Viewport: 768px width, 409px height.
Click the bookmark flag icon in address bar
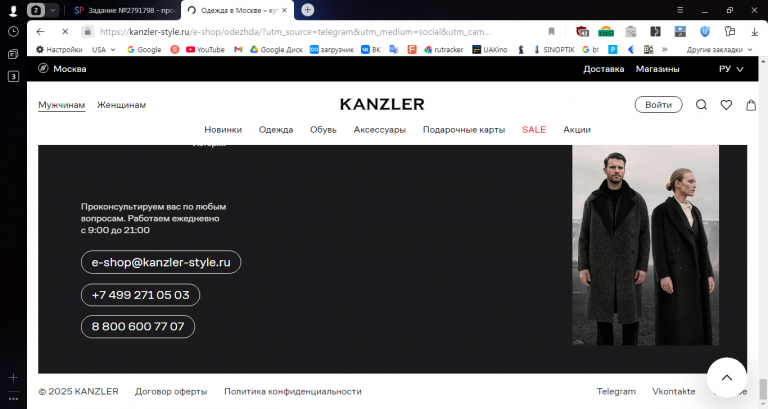point(552,31)
